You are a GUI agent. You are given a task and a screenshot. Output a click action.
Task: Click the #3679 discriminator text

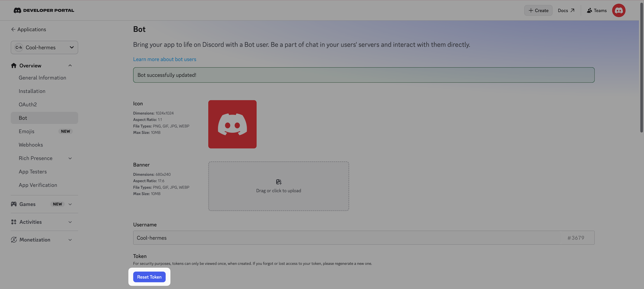[576, 238]
